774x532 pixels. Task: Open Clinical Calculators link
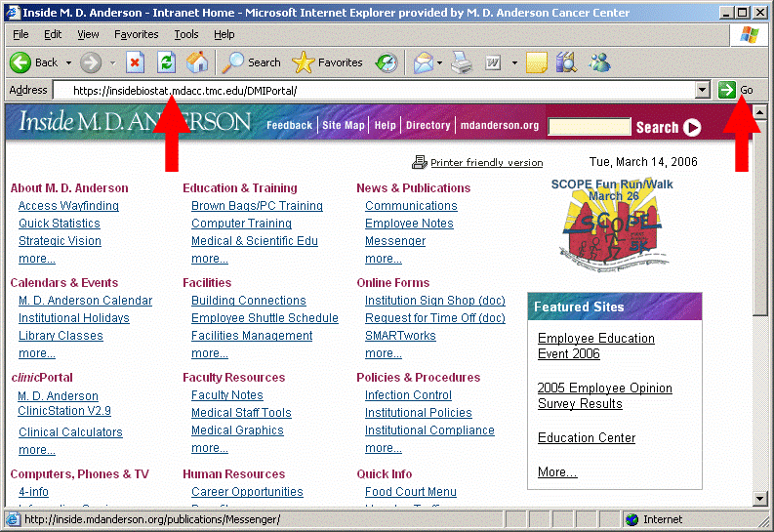[70, 432]
